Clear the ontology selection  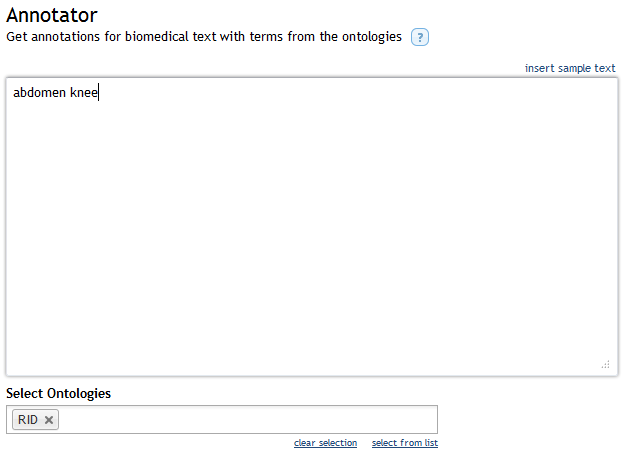(x=325, y=443)
